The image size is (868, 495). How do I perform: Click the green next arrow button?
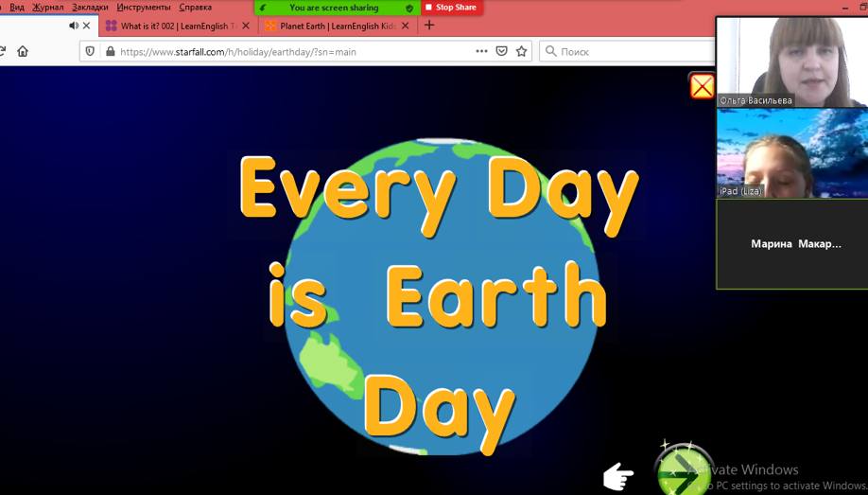pos(683,469)
